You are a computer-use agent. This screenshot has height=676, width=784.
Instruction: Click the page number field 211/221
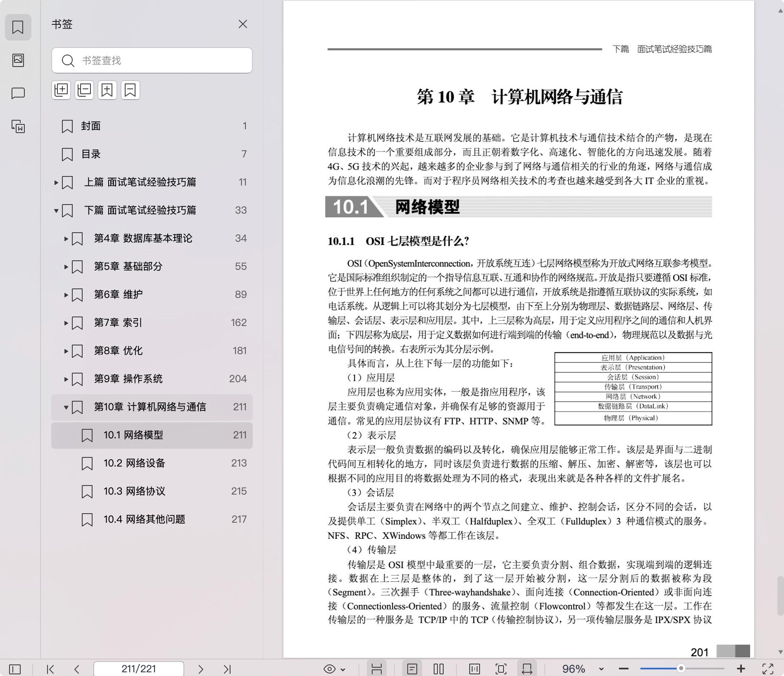click(139, 669)
